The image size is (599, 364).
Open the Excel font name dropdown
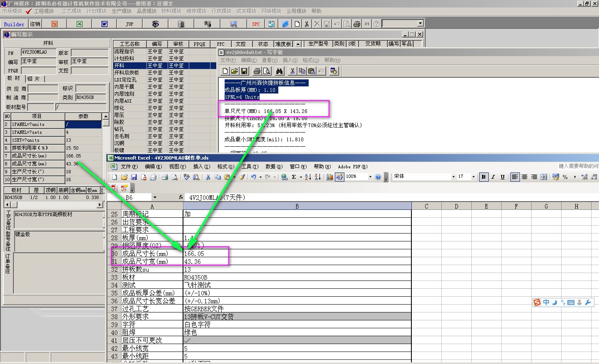coord(453,177)
